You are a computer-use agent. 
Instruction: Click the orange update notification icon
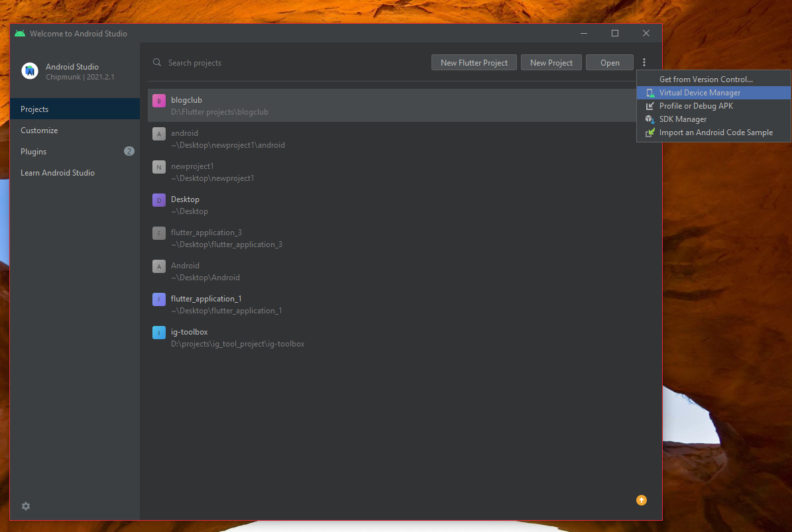pyautogui.click(x=642, y=500)
